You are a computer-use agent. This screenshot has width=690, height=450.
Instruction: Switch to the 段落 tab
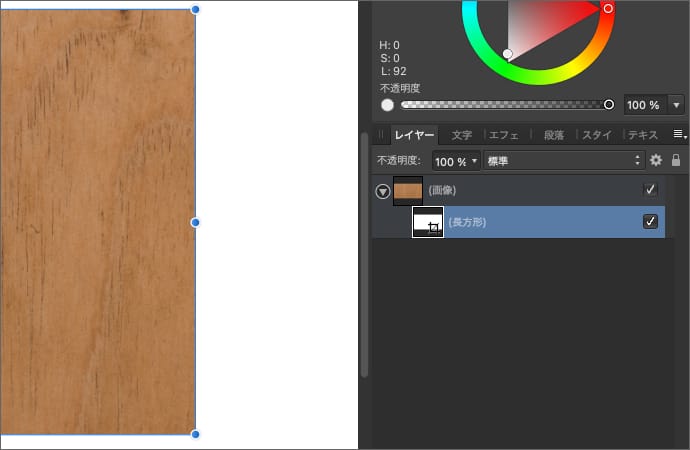point(553,135)
